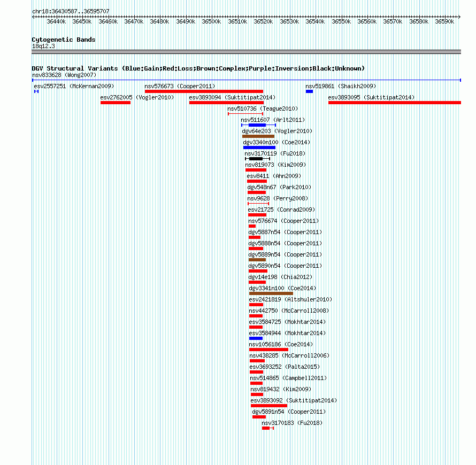Click the 36550k ruler position
The width and height of the screenshot is (476, 465).
[341, 21]
